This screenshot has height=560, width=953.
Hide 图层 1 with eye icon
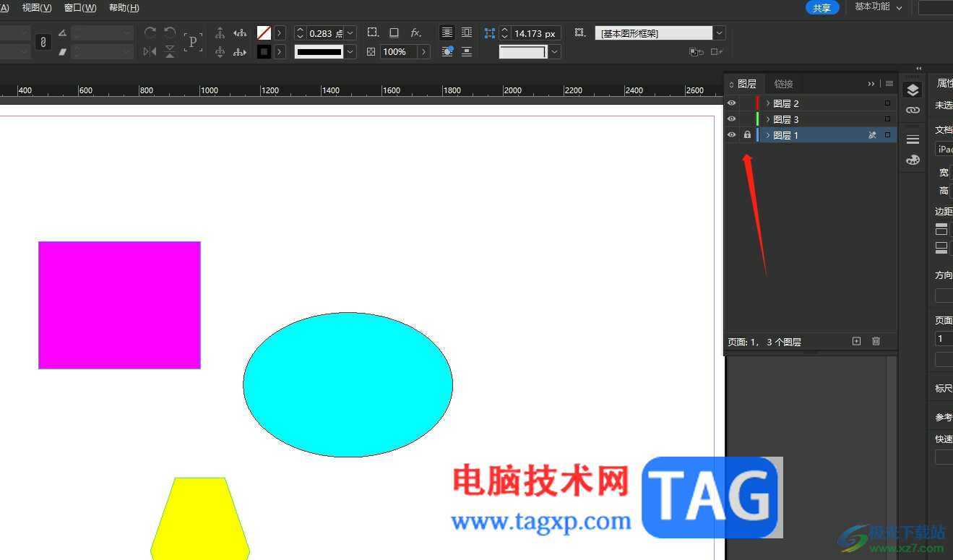731,135
